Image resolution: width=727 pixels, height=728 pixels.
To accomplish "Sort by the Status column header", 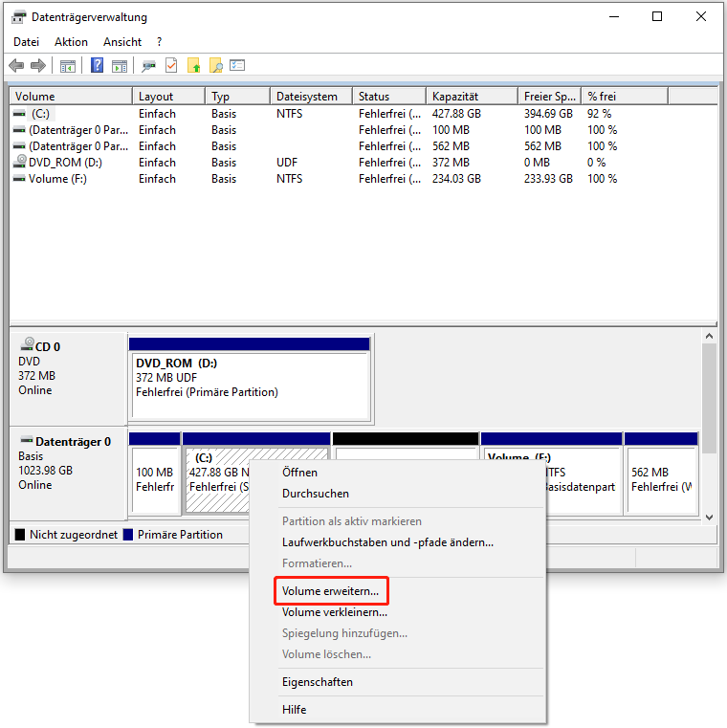I will [389, 96].
